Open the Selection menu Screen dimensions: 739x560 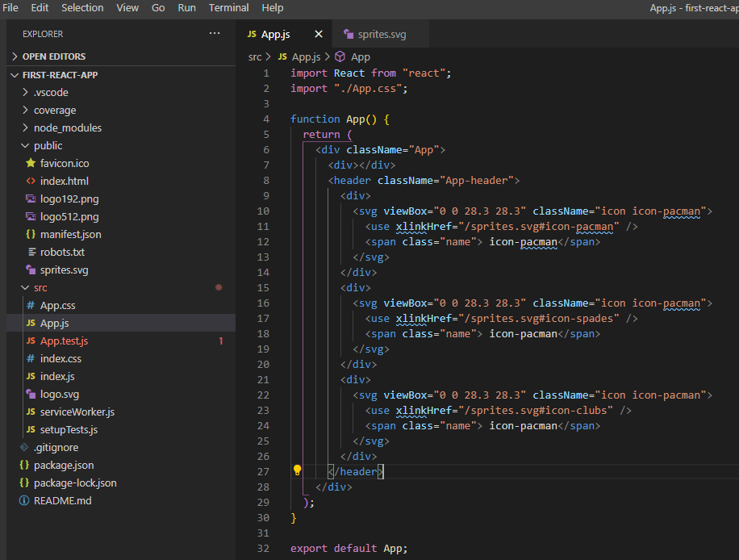pyautogui.click(x=82, y=7)
